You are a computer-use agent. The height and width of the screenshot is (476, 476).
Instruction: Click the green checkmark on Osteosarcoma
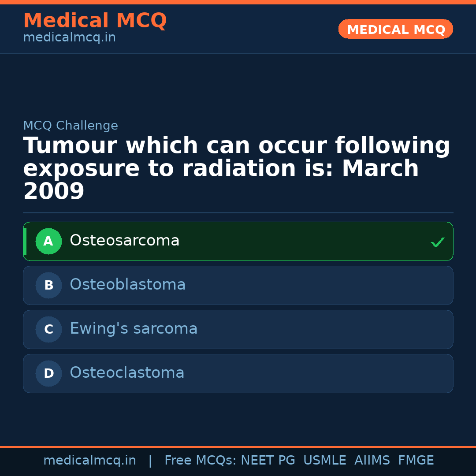[x=437, y=242]
